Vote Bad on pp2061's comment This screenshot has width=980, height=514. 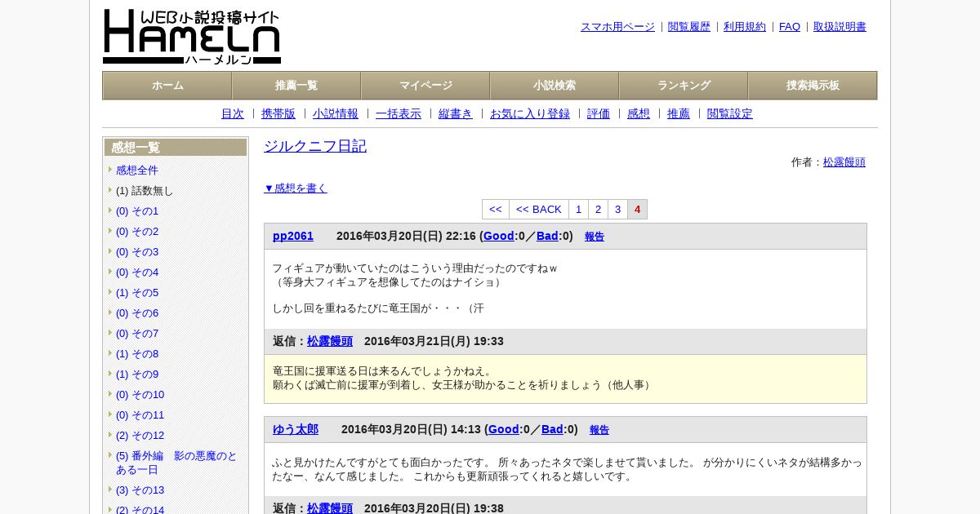[547, 236]
